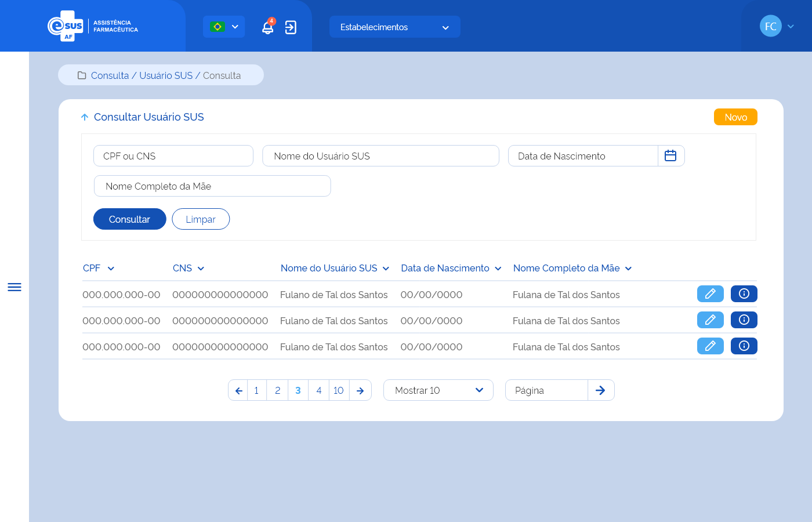This screenshot has height=522, width=812.
Task: Sort by Nome do Usuário SUS column
Action: tap(335, 268)
